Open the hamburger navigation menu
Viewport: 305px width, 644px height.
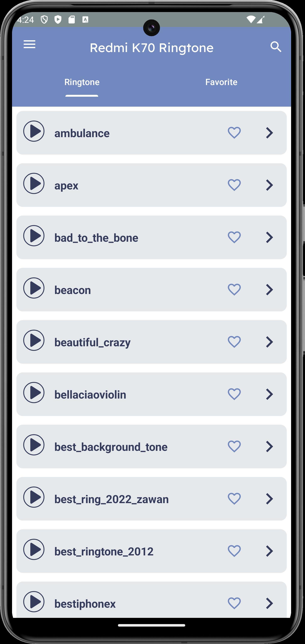29,44
